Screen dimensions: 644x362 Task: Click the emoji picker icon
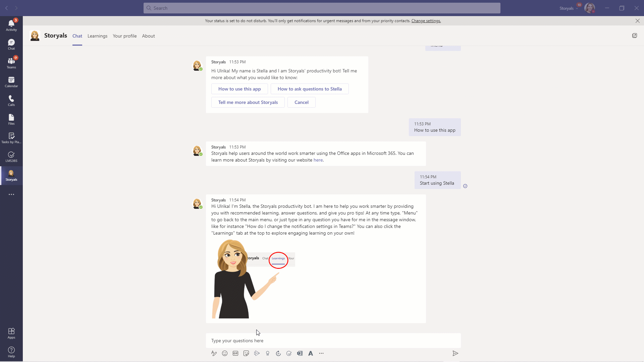coord(225,353)
